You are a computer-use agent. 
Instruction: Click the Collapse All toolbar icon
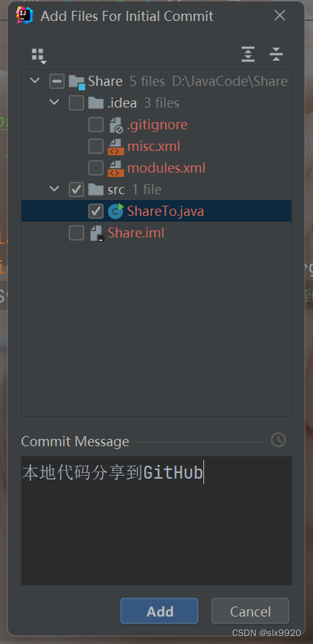[276, 54]
